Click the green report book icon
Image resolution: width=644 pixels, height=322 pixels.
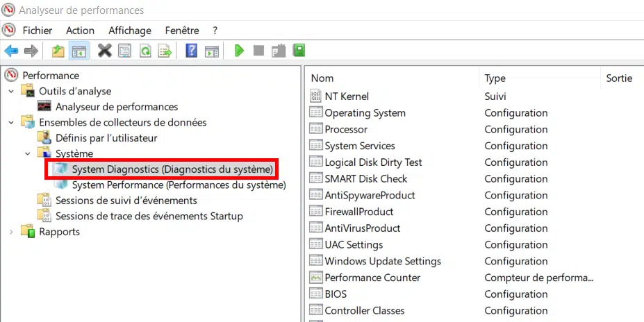(x=299, y=51)
